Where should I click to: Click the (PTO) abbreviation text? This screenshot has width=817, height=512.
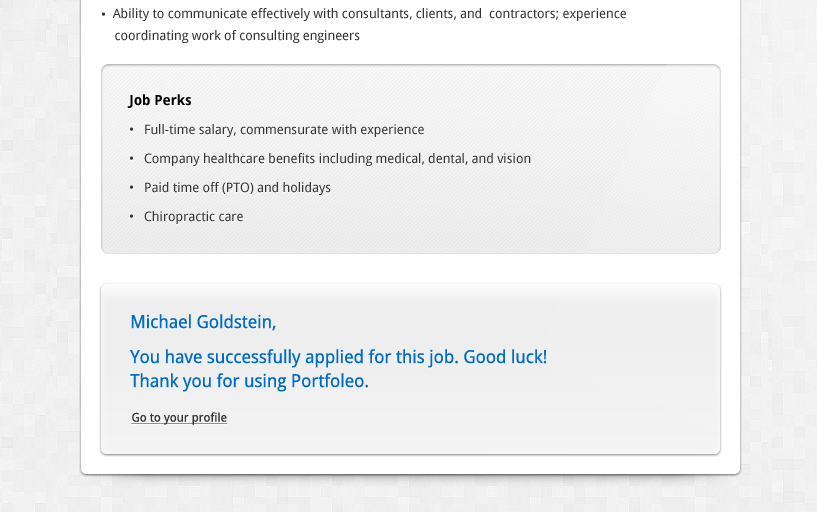(x=238, y=188)
